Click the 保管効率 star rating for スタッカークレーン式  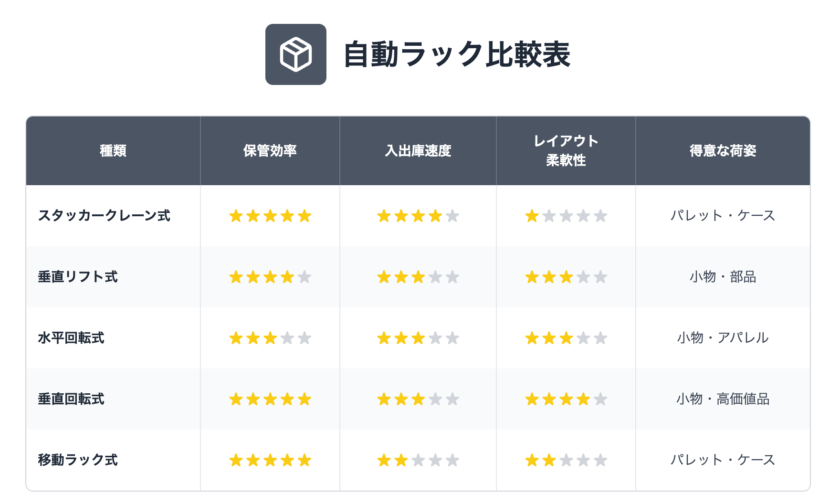pyautogui.click(x=270, y=216)
